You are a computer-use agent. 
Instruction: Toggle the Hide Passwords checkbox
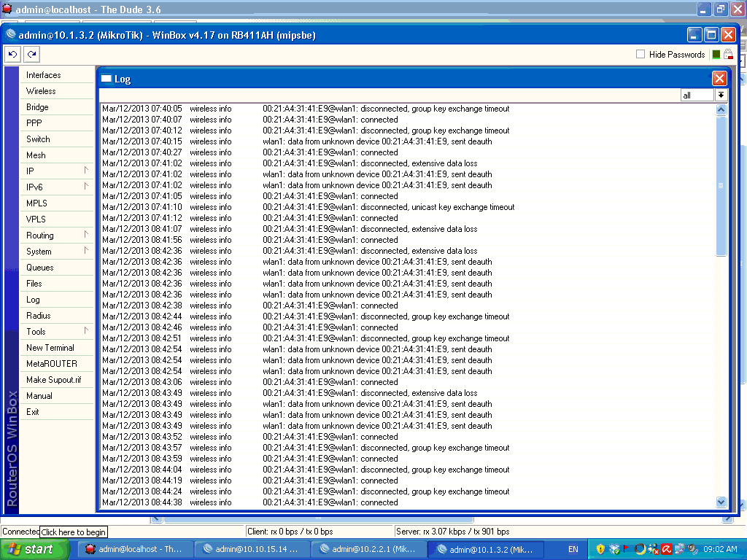(640, 54)
